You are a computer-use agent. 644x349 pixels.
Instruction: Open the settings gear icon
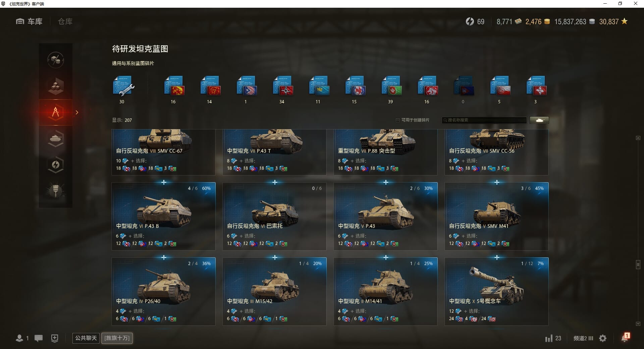tap(603, 338)
